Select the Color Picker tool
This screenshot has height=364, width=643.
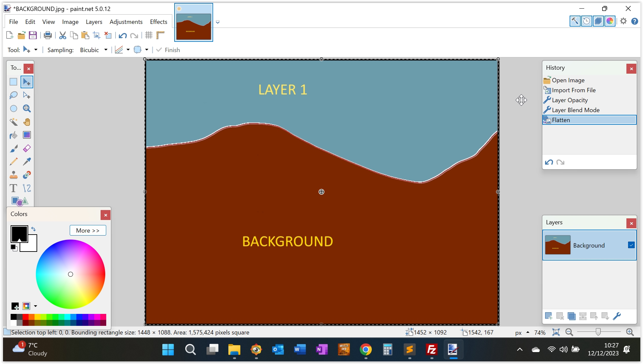point(27,162)
